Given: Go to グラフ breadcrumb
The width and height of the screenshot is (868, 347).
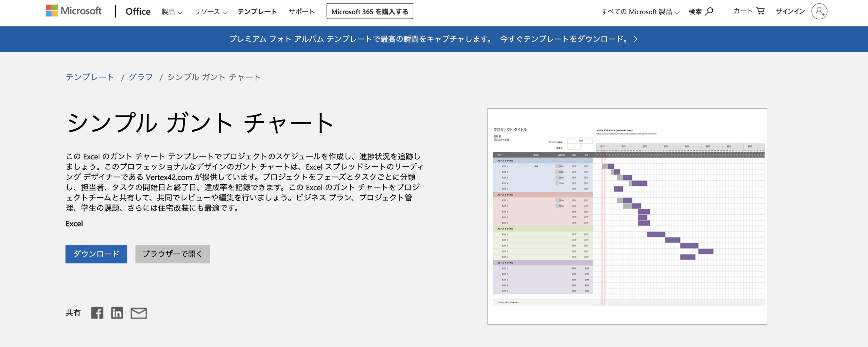Looking at the screenshot, I should tap(141, 77).
